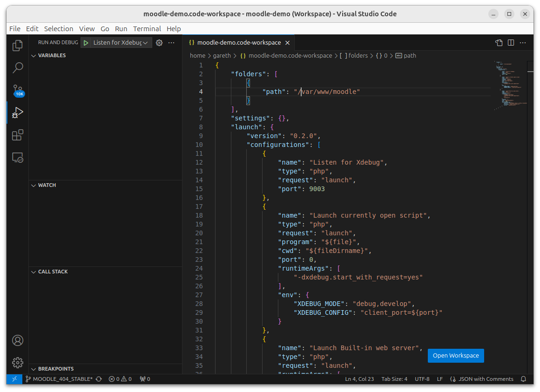The image size is (540, 392).
Task: Change indentation via Tab Size: 4
Action: click(394, 379)
